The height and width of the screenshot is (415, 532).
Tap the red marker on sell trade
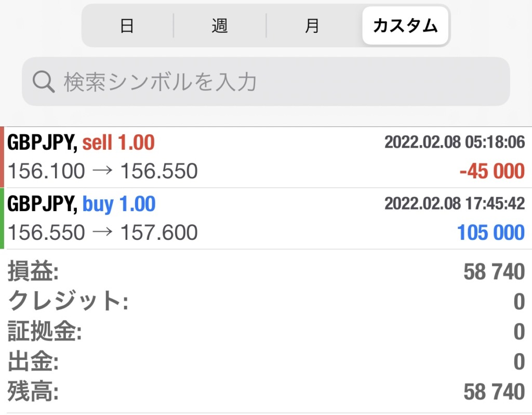pos(2,157)
